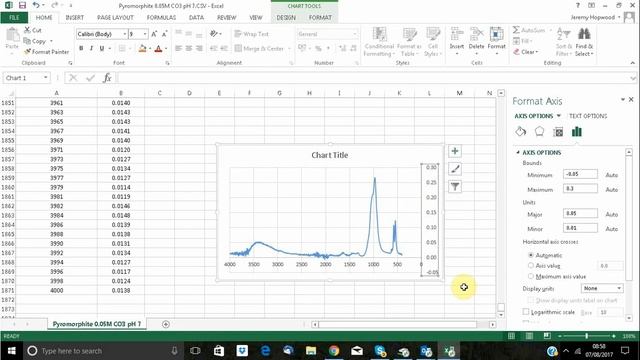
Task: Select Maximum axis value radio option
Action: 531,276
